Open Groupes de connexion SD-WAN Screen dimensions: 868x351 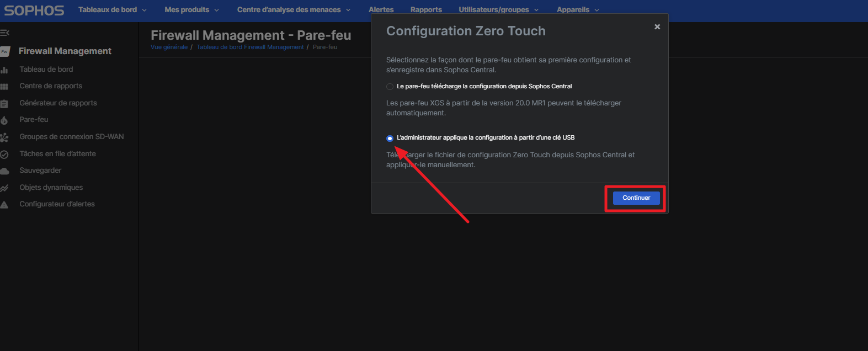[72, 137]
